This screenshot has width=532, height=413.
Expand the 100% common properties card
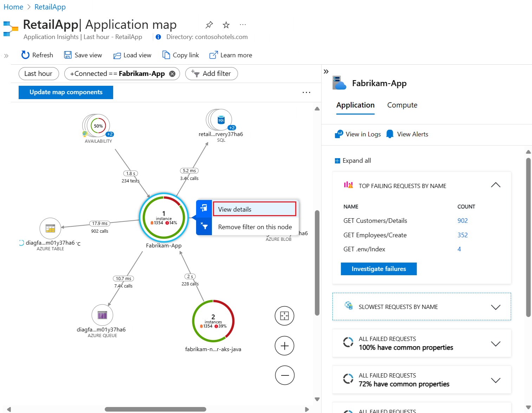tap(495, 344)
